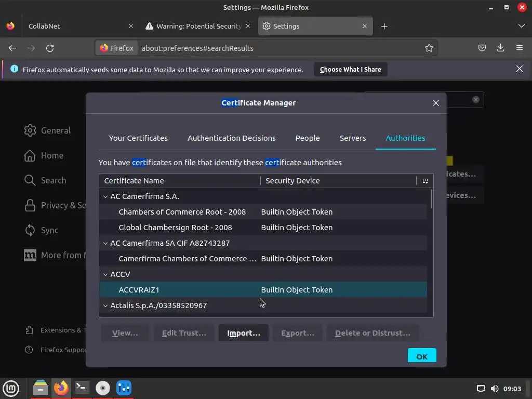The width and height of the screenshot is (532, 399).
Task: Open the General settings category
Action: (x=47, y=130)
